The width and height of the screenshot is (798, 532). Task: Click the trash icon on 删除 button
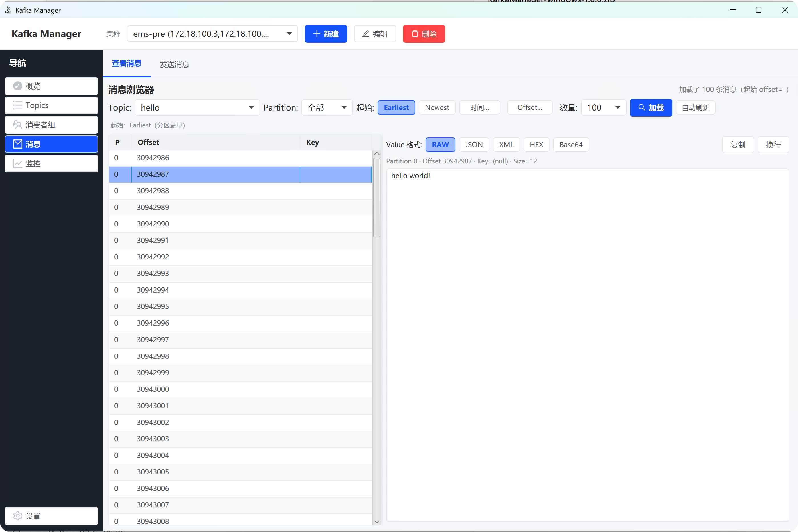415,34
